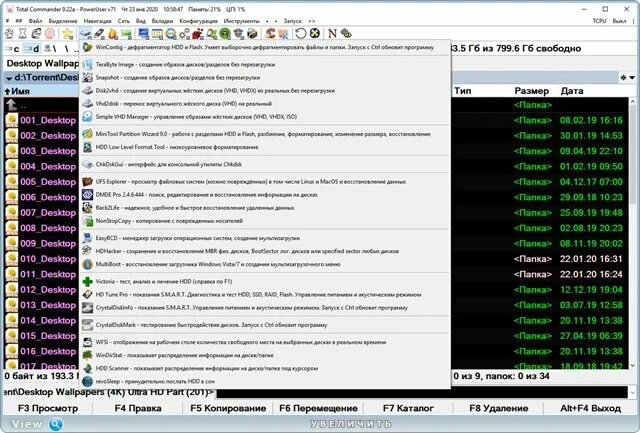Click the WinDirStat tree icon
Image resolution: width=640 pixels, height=433 pixels.
87,355
